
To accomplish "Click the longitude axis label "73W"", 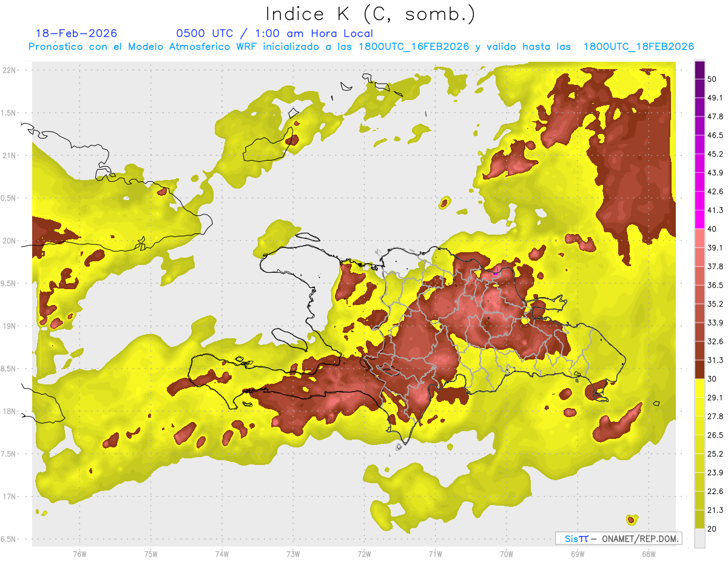I will 293,554.
